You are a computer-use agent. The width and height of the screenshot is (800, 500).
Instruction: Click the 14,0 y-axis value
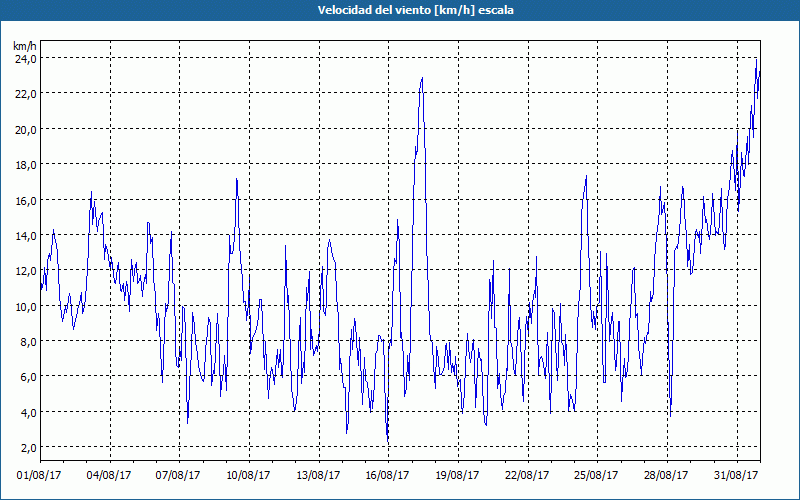25,236
